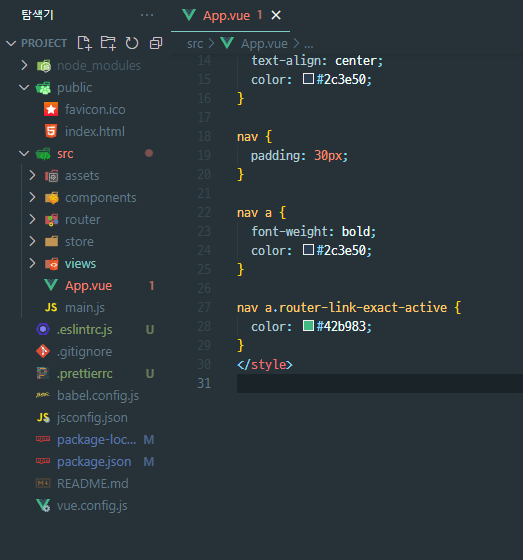The width and height of the screenshot is (523, 560).
Task: Collapse the PROJECT section chevron
Action: (x=11, y=43)
